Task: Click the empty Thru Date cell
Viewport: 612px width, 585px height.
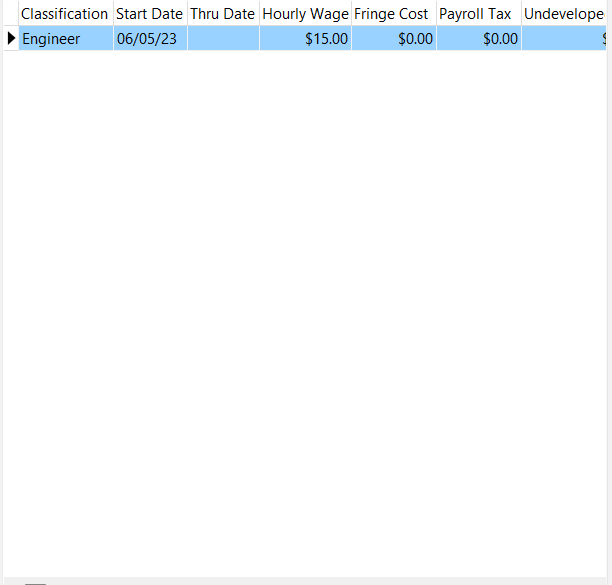Action: [x=223, y=39]
